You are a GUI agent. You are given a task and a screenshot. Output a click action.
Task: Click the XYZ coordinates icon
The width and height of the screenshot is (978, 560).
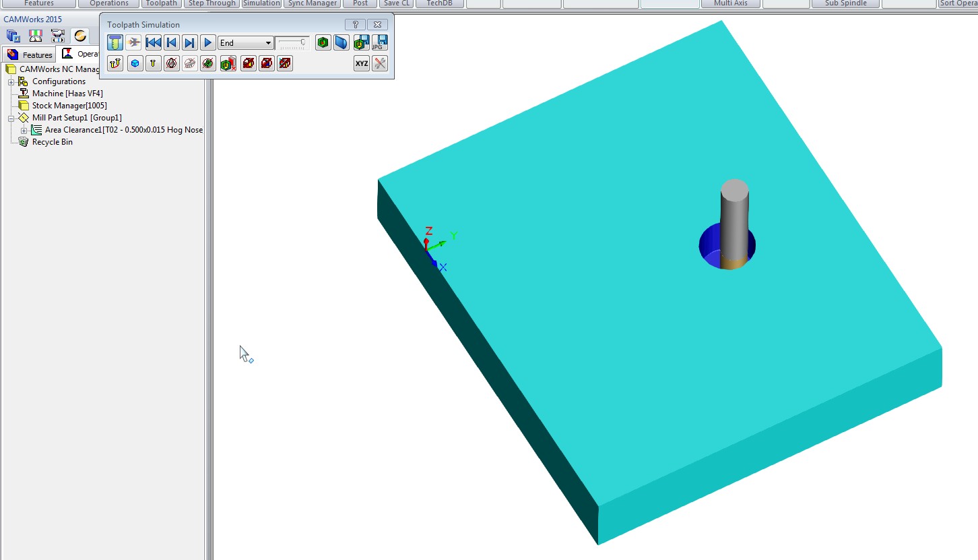[362, 64]
